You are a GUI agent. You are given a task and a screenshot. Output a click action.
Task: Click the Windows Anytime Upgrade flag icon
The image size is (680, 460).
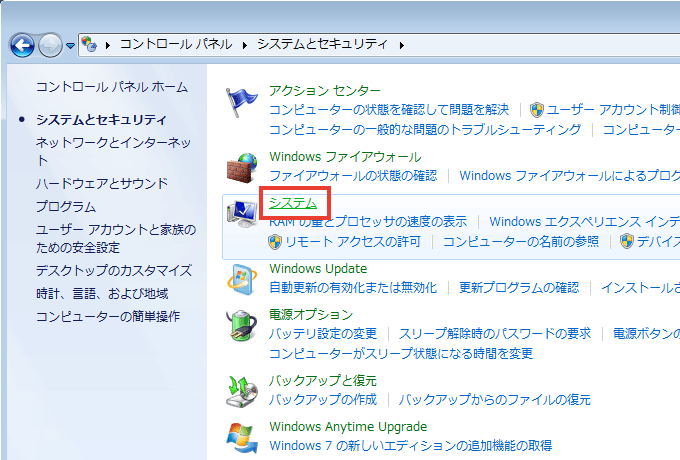coord(242,438)
